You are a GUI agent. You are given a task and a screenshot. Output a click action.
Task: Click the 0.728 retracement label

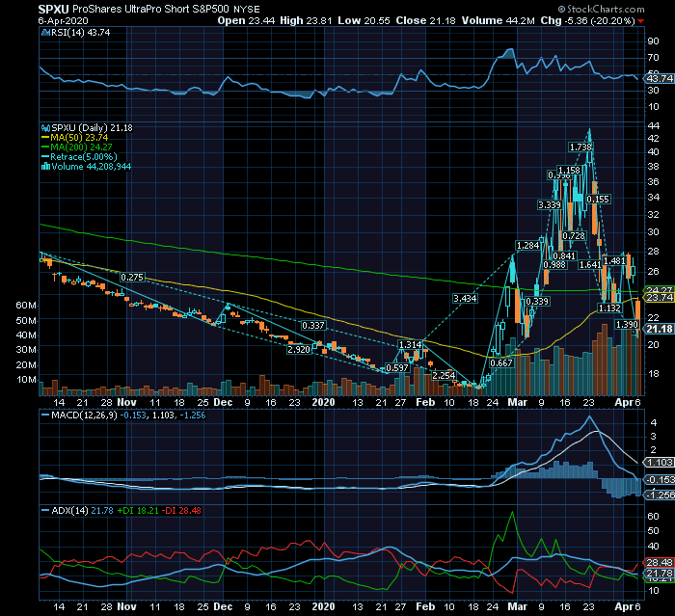tap(574, 236)
